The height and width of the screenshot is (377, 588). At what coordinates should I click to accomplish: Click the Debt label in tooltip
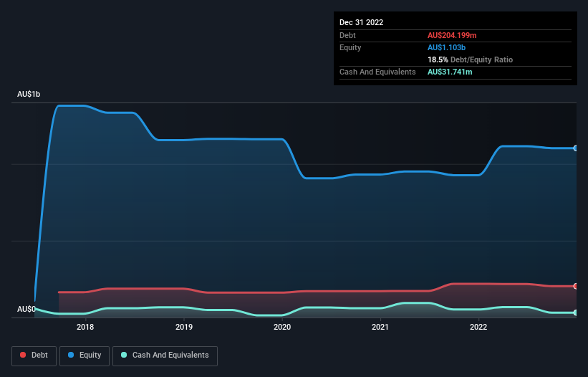pos(347,35)
